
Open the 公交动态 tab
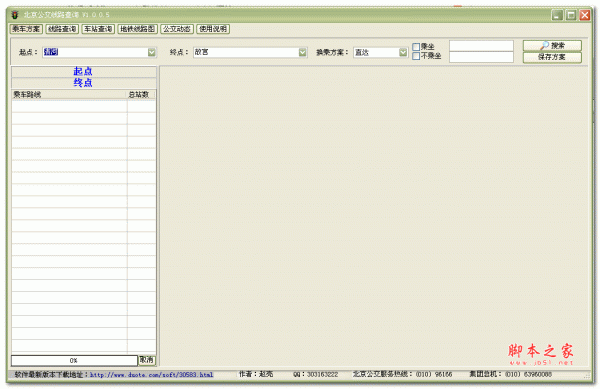177,29
